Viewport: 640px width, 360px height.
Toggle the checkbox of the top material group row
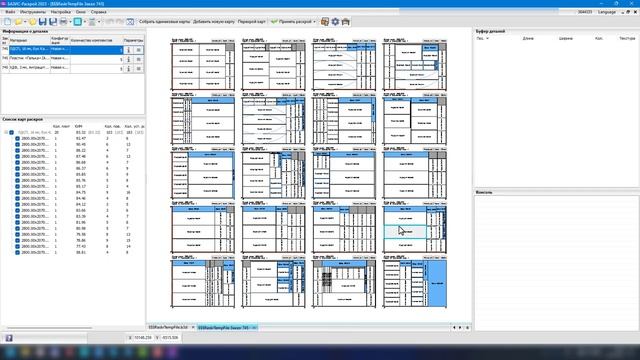11,133
